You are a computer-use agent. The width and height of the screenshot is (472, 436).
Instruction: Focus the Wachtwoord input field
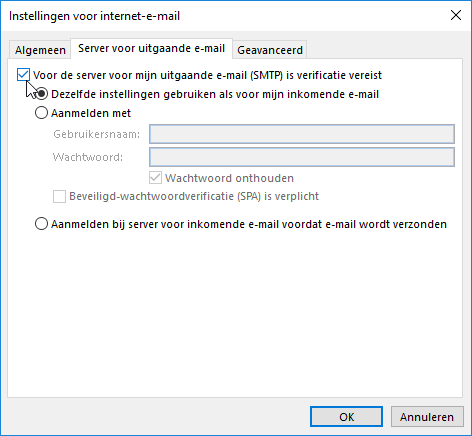(x=302, y=157)
